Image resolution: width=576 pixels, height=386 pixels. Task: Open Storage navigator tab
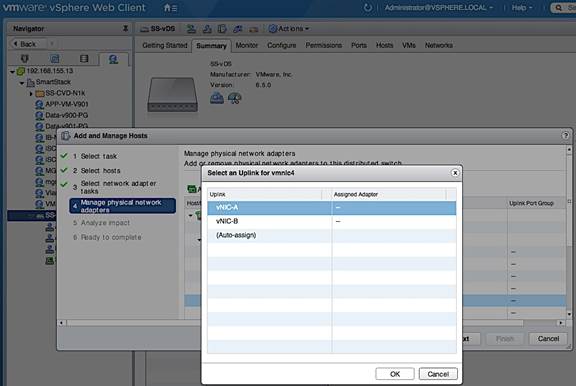click(x=84, y=59)
